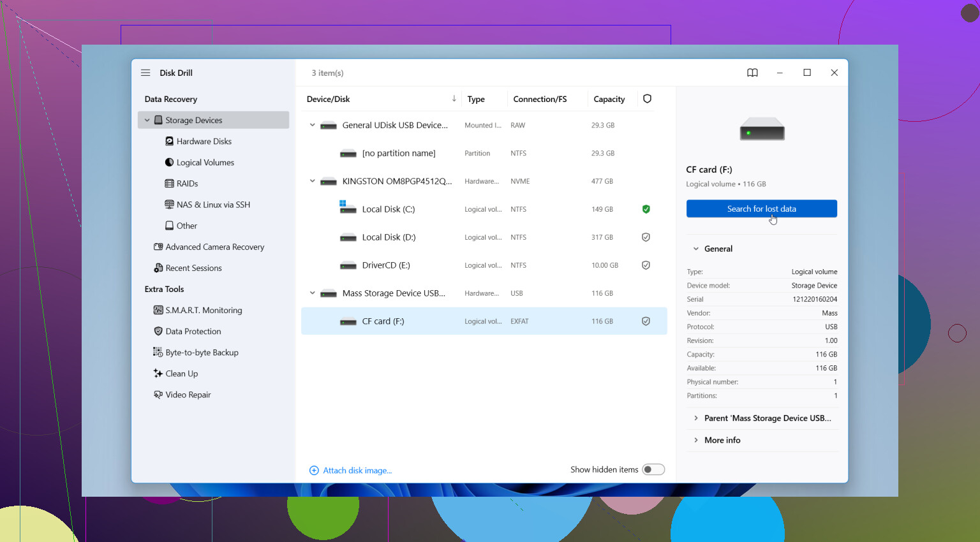
Task: Select Logical Volumes in the sidebar
Action: [x=205, y=163]
